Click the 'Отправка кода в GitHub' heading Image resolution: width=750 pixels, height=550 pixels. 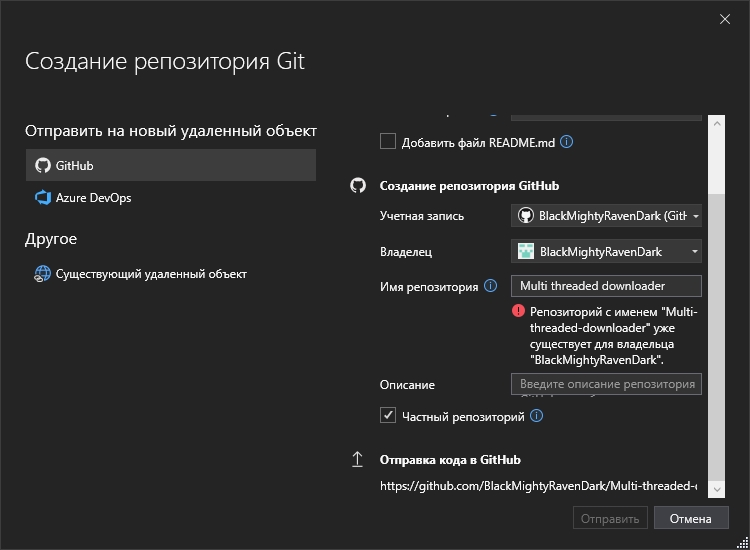[450, 460]
